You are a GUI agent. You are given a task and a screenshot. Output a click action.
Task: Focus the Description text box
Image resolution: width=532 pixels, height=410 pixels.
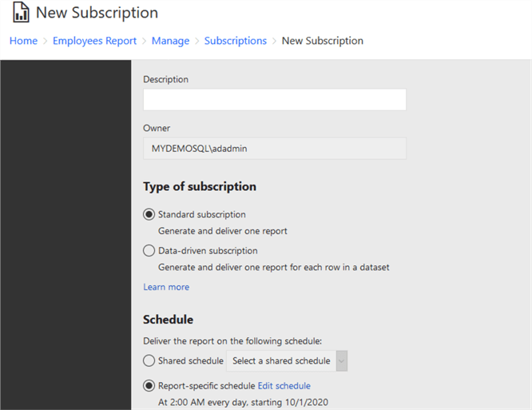click(274, 100)
